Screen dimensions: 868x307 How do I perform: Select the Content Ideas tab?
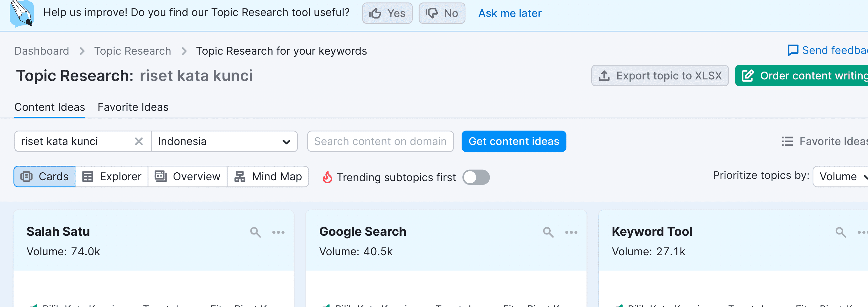tap(50, 107)
